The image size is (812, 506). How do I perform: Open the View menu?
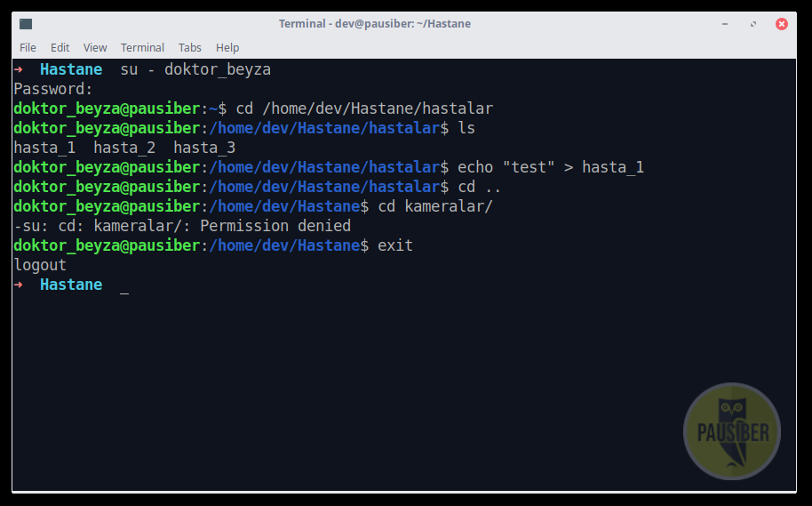(95, 48)
